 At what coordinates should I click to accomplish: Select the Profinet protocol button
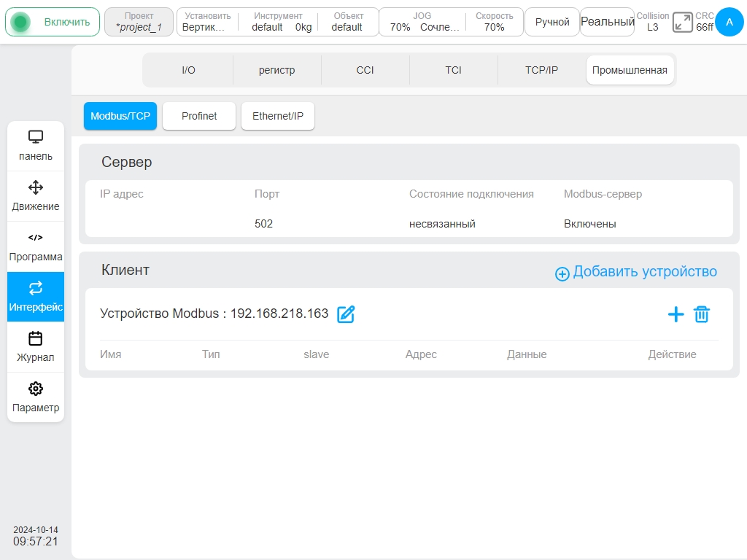click(x=199, y=116)
